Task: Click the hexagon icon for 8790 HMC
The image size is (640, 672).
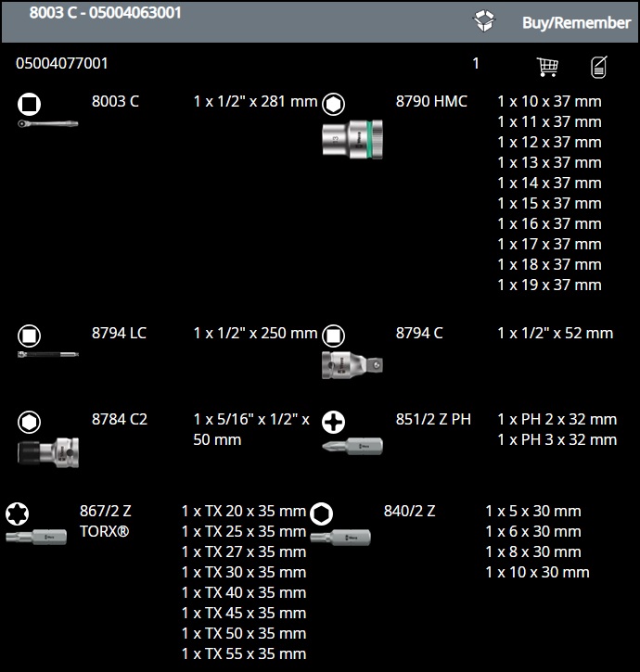Action: click(x=333, y=104)
